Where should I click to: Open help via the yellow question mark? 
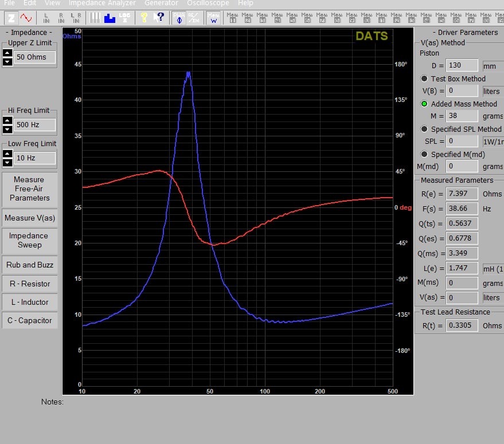tap(144, 18)
